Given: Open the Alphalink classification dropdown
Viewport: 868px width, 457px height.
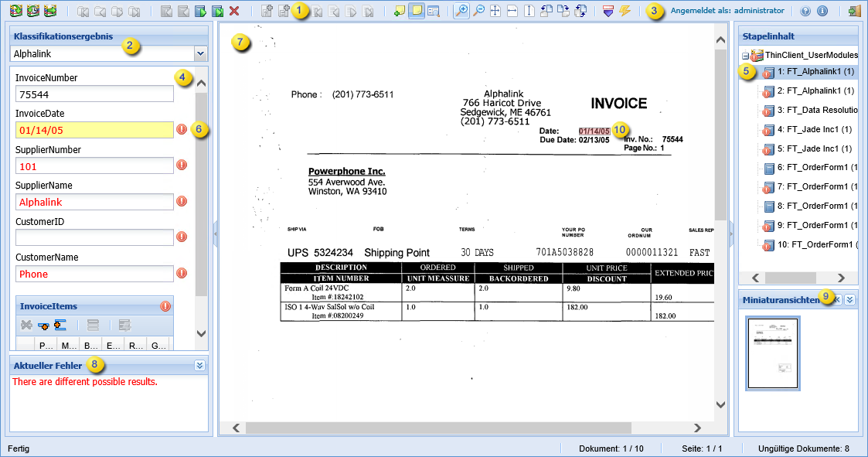Looking at the screenshot, I should click(201, 53).
